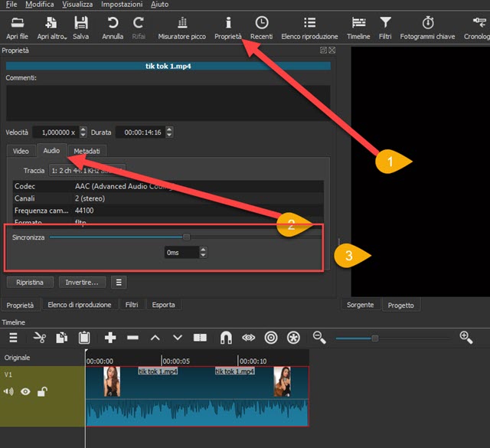Image resolution: width=490 pixels, height=448 pixels.
Task: Open the Apri file toolbar button
Action: (x=17, y=28)
